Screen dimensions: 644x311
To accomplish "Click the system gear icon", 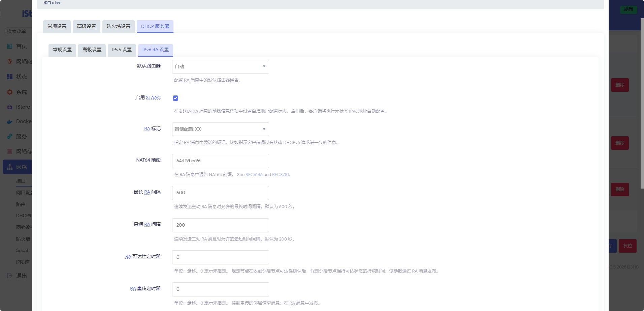I will pos(10,92).
